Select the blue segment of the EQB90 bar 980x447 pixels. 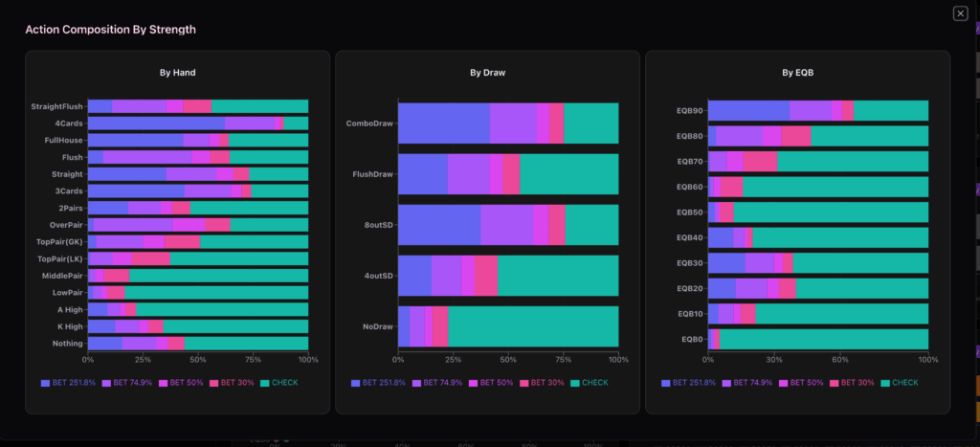748,111
